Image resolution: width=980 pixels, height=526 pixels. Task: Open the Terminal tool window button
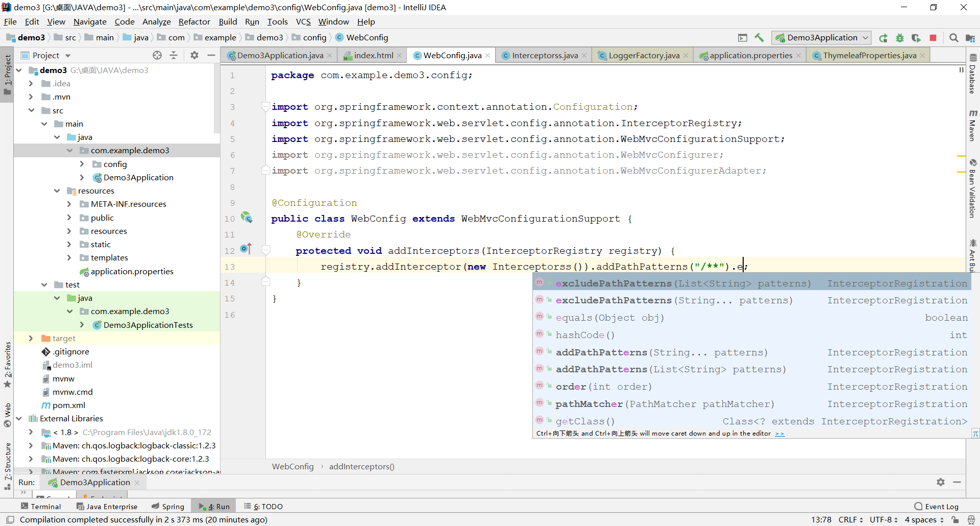41,507
